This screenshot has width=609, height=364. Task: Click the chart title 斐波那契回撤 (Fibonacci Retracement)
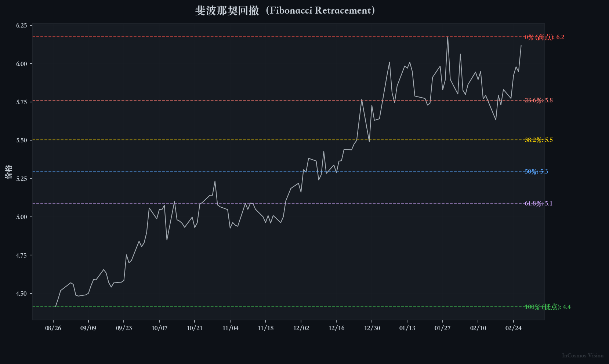click(285, 10)
